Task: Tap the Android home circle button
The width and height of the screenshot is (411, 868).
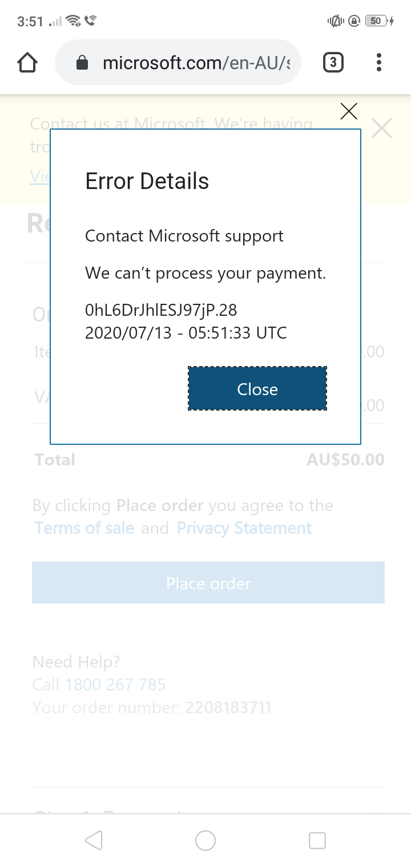Action: (205, 840)
